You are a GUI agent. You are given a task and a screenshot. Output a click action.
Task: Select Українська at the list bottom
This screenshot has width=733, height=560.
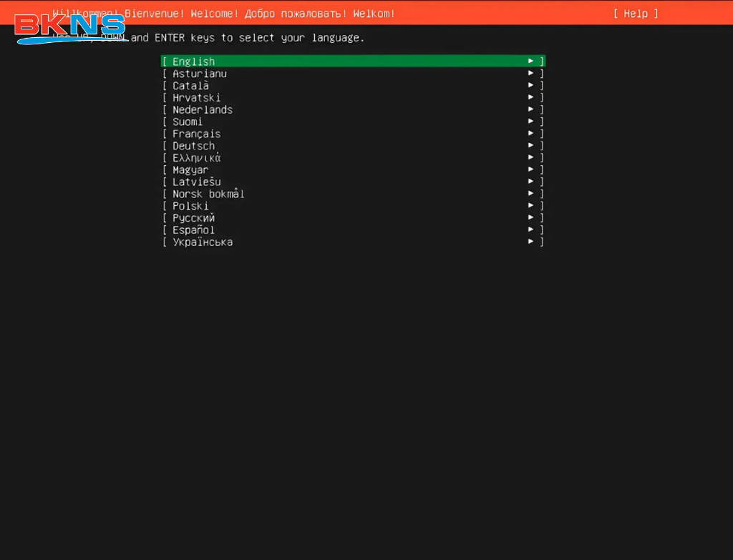point(202,242)
